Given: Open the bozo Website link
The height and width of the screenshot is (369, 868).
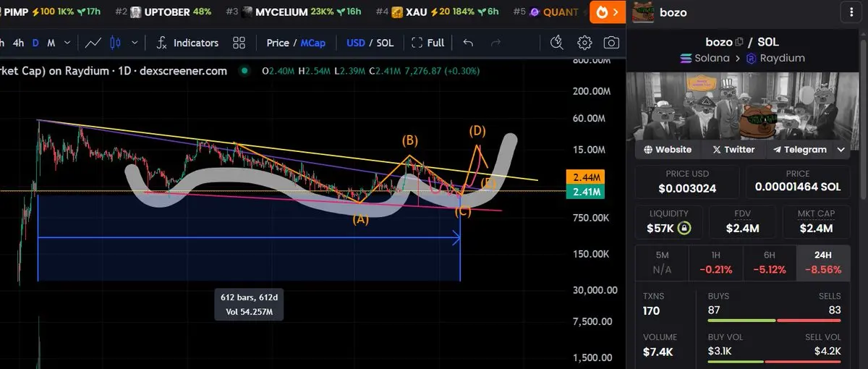Looking at the screenshot, I should tap(668, 150).
